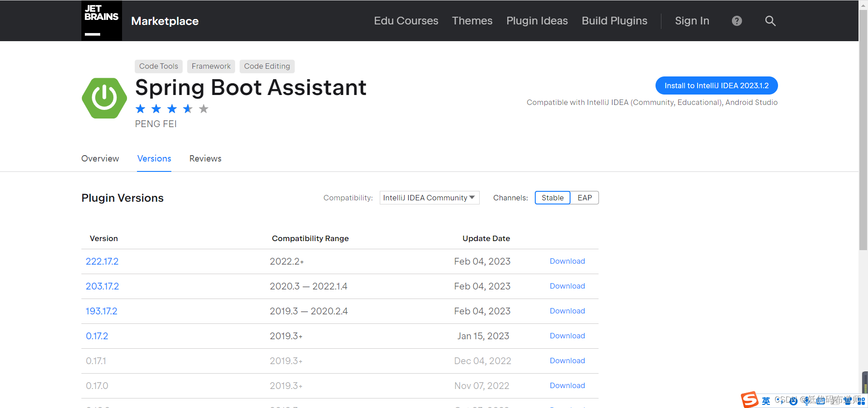Click the Compatibility Range column header
868x408 pixels.
pos(310,238)
